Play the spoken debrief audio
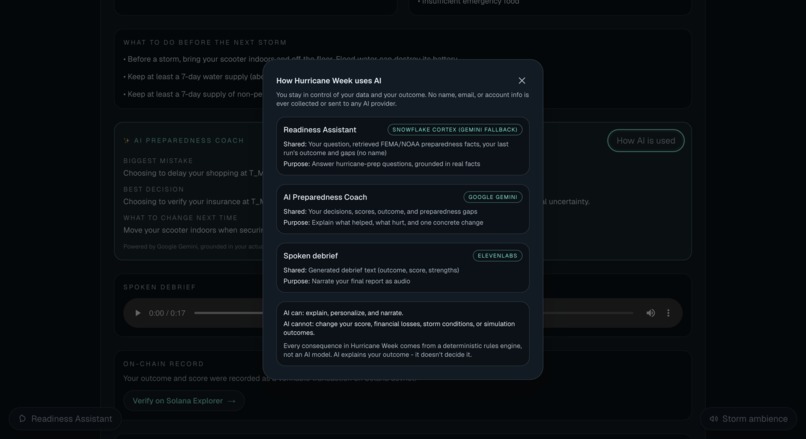Screen dimensions: 806x439 tap(138, 313)
